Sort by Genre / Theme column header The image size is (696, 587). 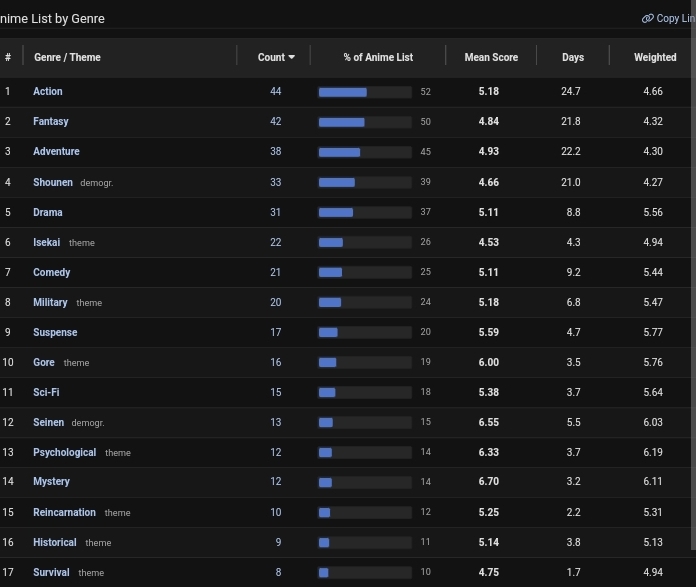67,57
